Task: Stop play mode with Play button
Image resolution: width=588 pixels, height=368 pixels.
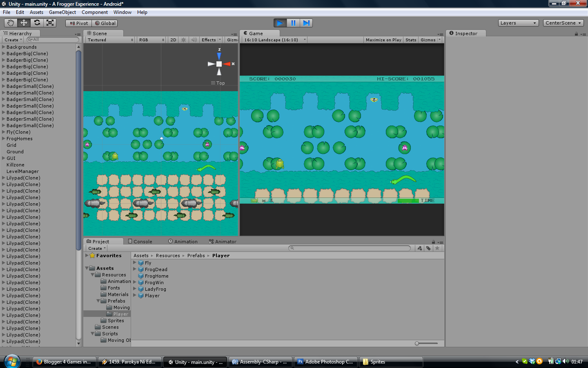Action: click(x=280, y=23)
